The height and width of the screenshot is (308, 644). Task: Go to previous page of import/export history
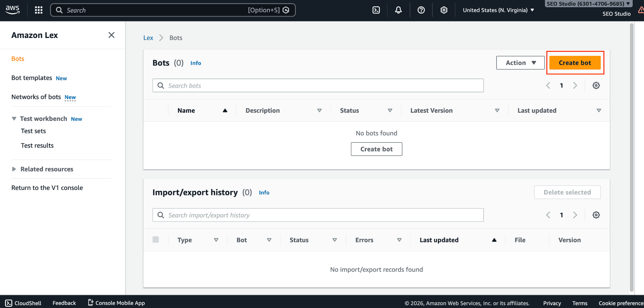pos(548,215)
